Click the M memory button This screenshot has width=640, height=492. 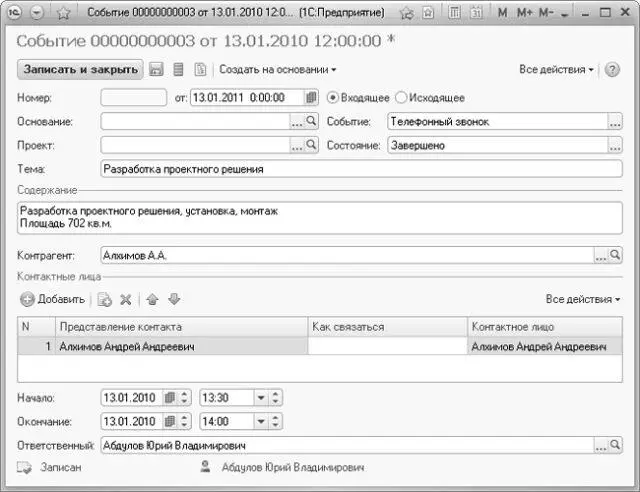502,13
